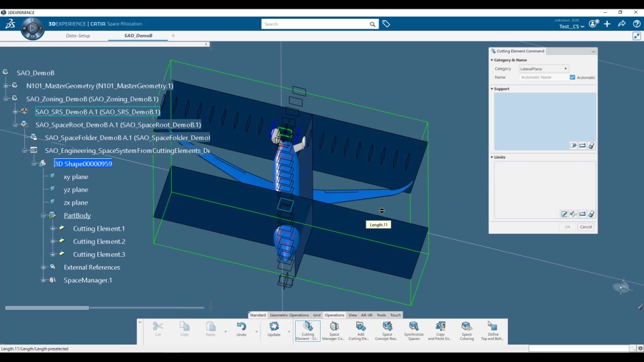Expand Cutting Element.2 tree node
Image resolution: width=644 pixels, height=362 pixels.
(52, 241)
